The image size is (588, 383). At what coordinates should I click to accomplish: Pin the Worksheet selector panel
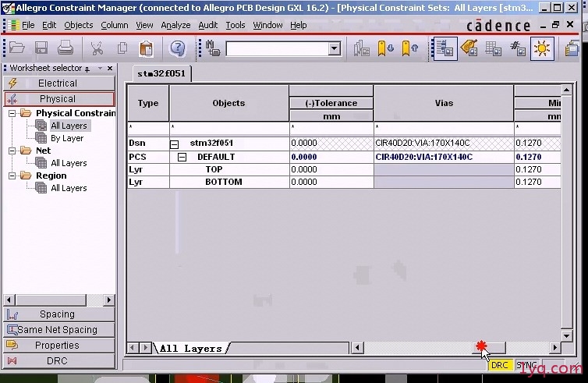pyautogui.click(x=87, y=69)
